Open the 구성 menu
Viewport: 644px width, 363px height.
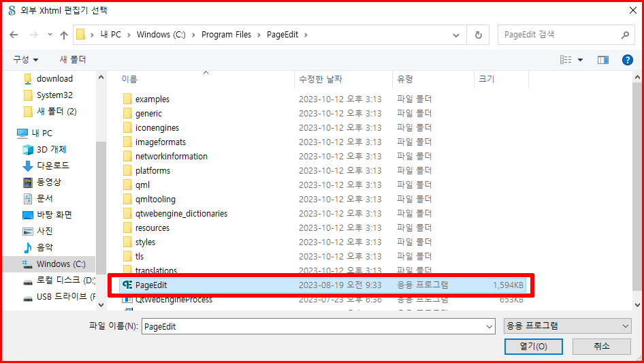[x=25, y=60]
